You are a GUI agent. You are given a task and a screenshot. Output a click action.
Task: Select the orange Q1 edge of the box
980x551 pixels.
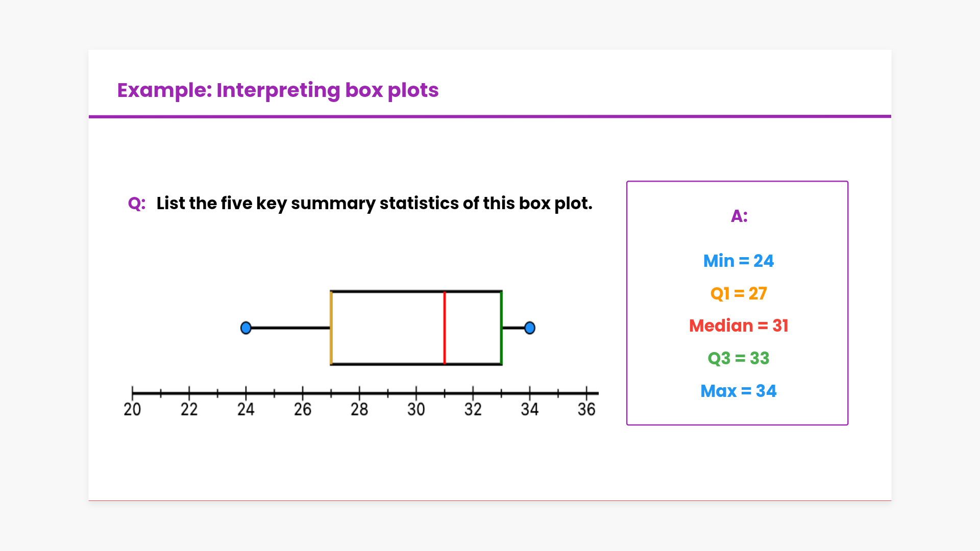point(331,328)
